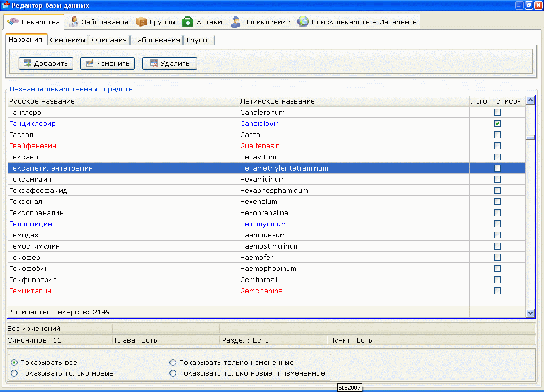Screen dimensions: 544x392
Task: Switch to the Поликлиники top tab
Action: click(x=261, y=22)
